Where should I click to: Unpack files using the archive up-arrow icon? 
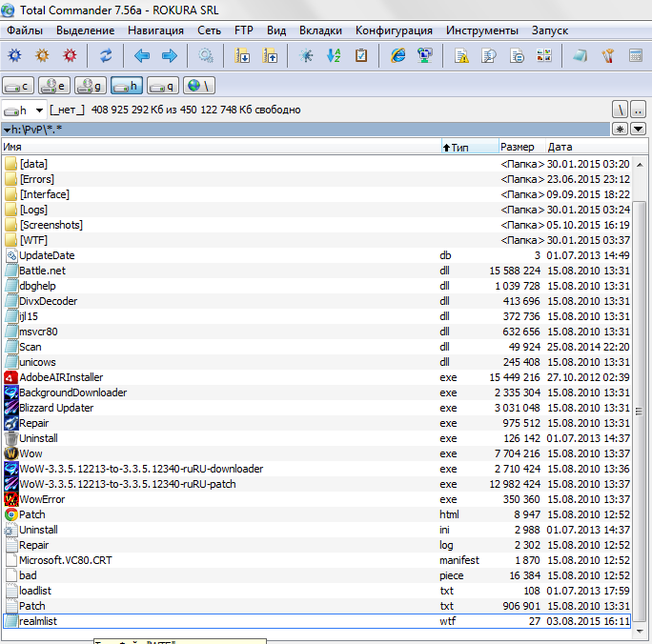[x=270, y=55]
